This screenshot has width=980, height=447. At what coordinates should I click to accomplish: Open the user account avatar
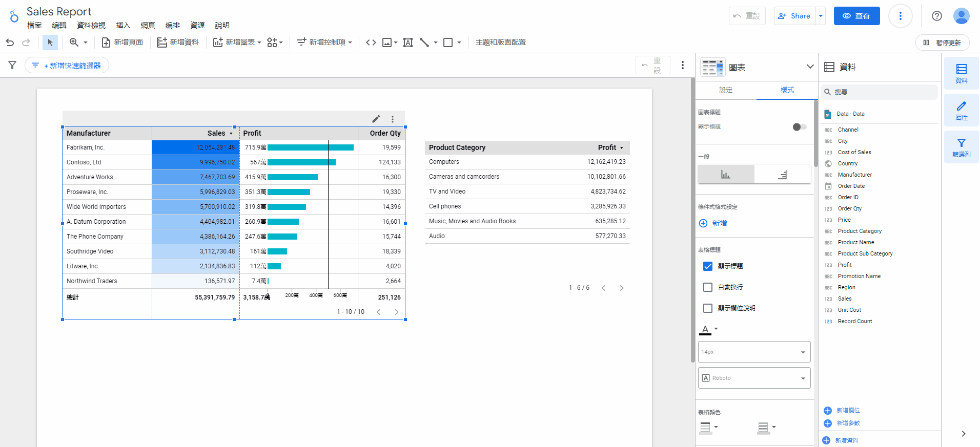coord(961,16)
